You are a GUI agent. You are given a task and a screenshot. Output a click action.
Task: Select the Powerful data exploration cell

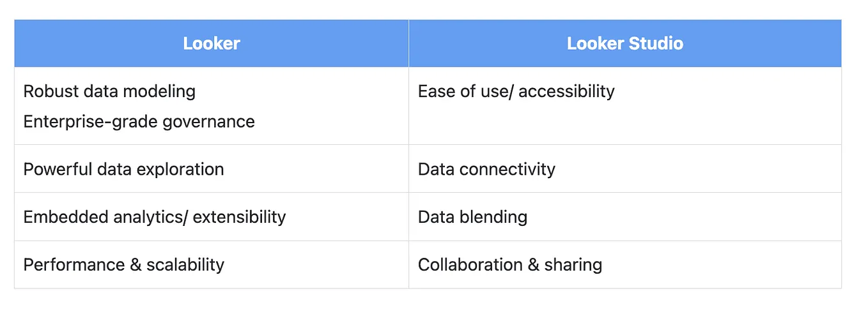click(212, 168)
